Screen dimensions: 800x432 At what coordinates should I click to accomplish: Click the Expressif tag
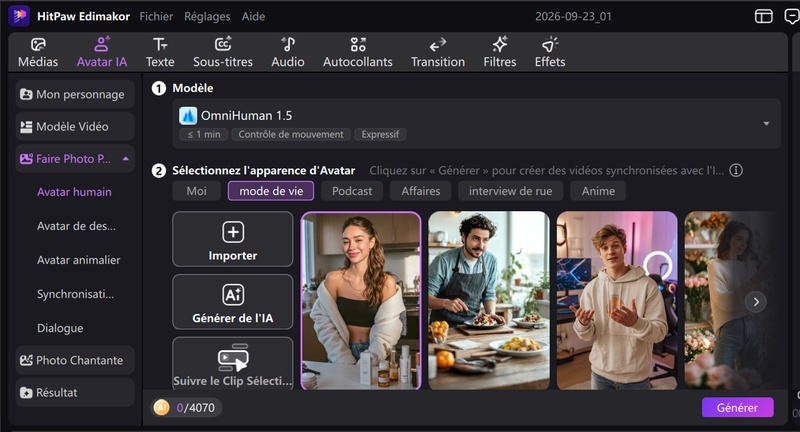(x=380, y=134)
